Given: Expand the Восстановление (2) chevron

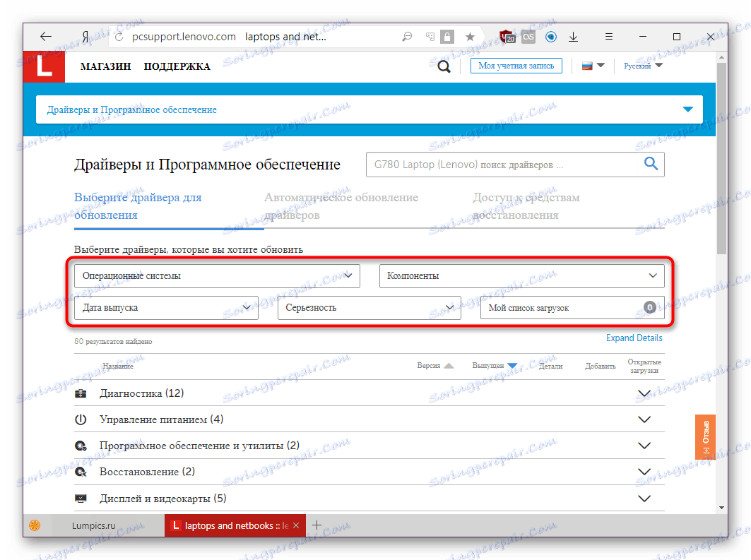Looking at the screenshot, I should tap(644, 472).
